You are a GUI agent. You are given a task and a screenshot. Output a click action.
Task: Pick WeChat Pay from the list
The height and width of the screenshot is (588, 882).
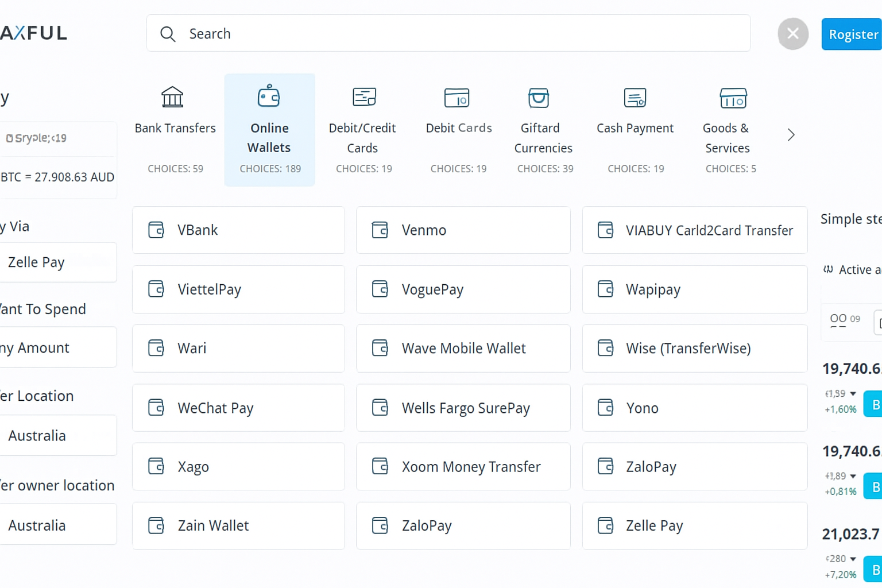coord(238,408)
